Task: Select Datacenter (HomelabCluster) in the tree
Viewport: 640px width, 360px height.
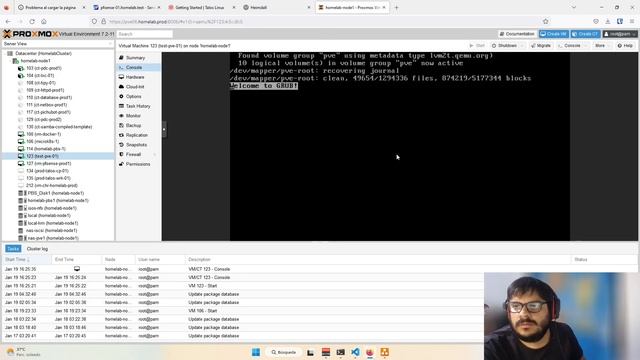Action: 43,53
